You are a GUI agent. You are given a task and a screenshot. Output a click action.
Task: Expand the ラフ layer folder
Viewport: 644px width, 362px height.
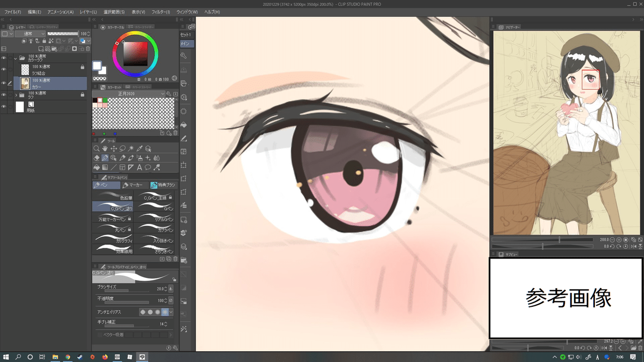coord(16,95)
